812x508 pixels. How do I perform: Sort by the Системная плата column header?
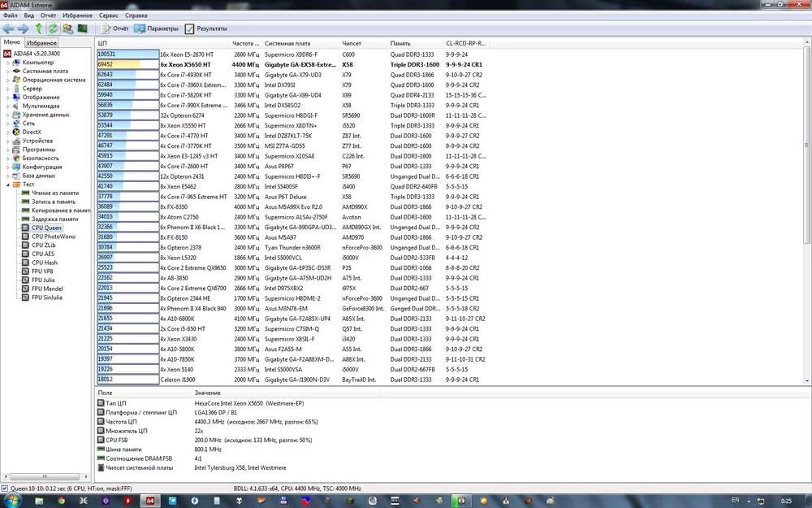point(301,44)
